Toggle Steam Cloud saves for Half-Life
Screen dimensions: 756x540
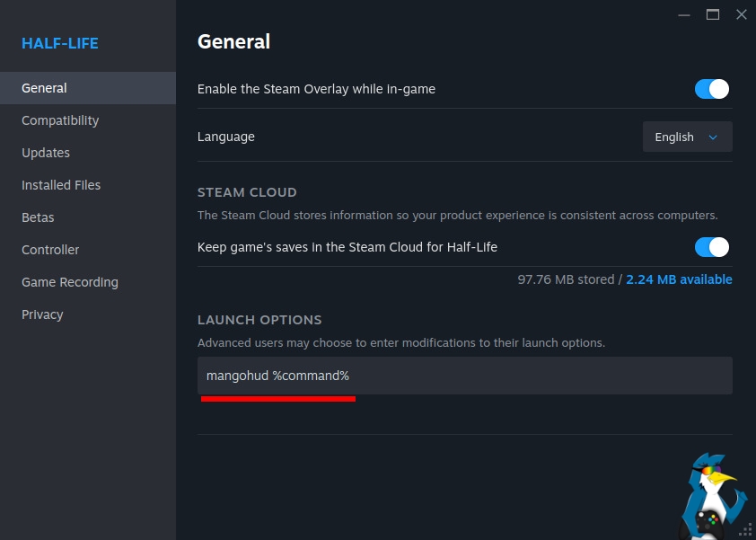[711, 247]
